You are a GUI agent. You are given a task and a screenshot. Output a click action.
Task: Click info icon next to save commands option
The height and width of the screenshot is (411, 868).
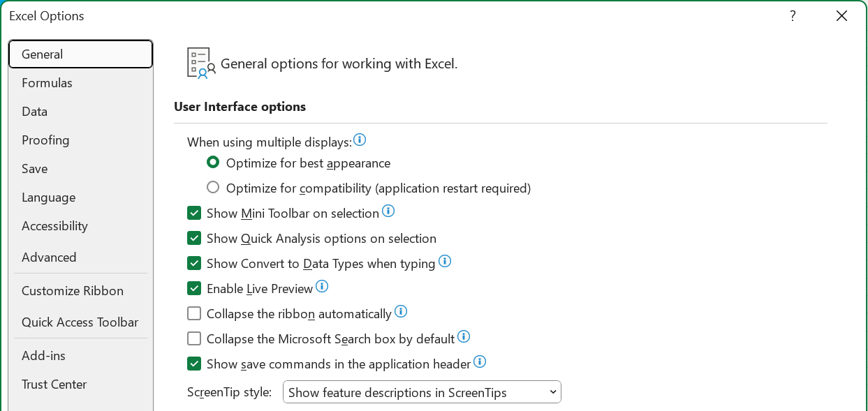point(480,361)
